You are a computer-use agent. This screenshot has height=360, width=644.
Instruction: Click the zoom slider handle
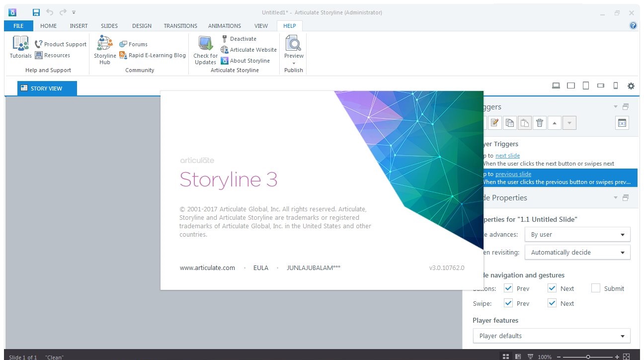click(x=588, y=357)
